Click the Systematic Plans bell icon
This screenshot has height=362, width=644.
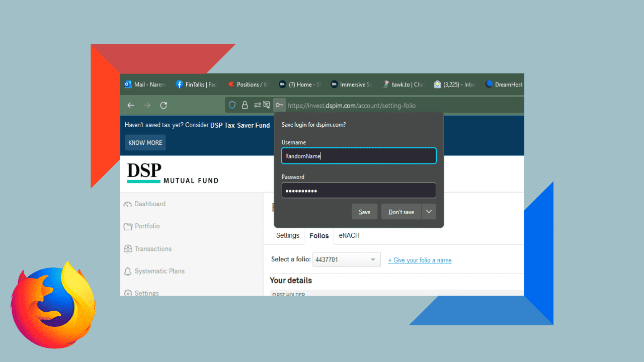tap(128, 271)
